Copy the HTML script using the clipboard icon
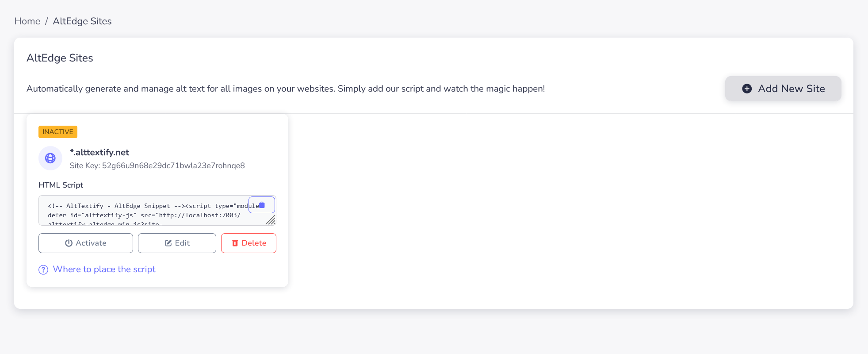Viewport: 868px width, 354px height. tap(261, 204)
